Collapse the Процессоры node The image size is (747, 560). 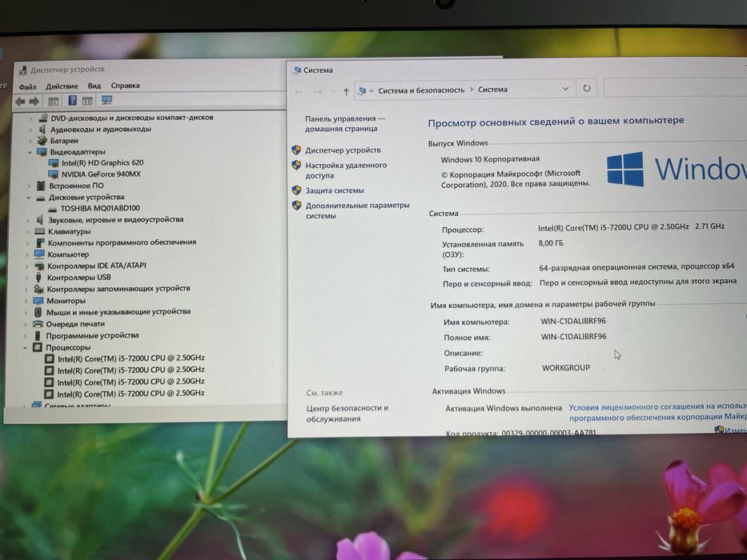click(x=25, y=348)
